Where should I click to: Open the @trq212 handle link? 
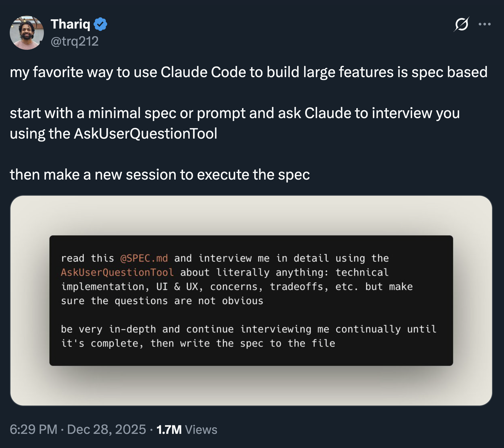tap(75, 41)
